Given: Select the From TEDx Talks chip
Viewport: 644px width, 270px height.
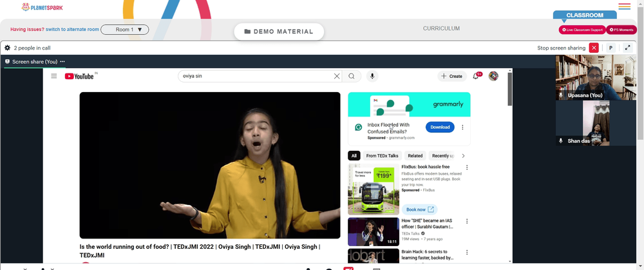Looking at the screenshot, I should pyautogui.click(x=382, y=156).
